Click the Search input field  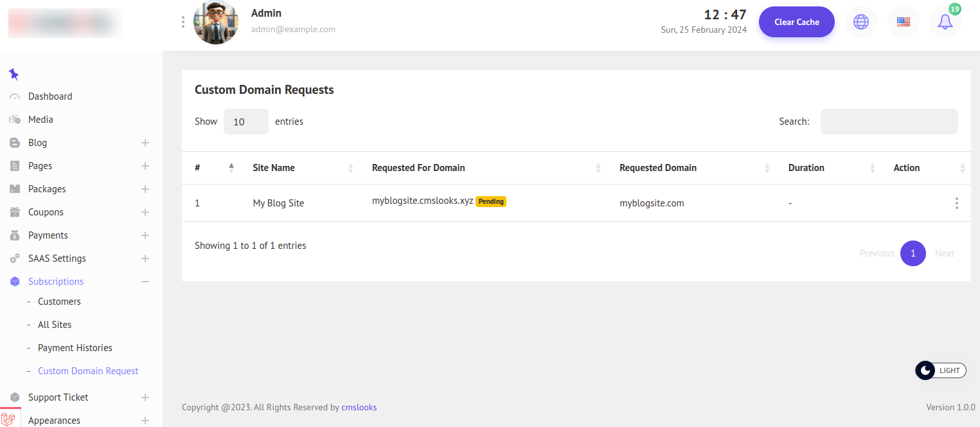click(889, 122)
